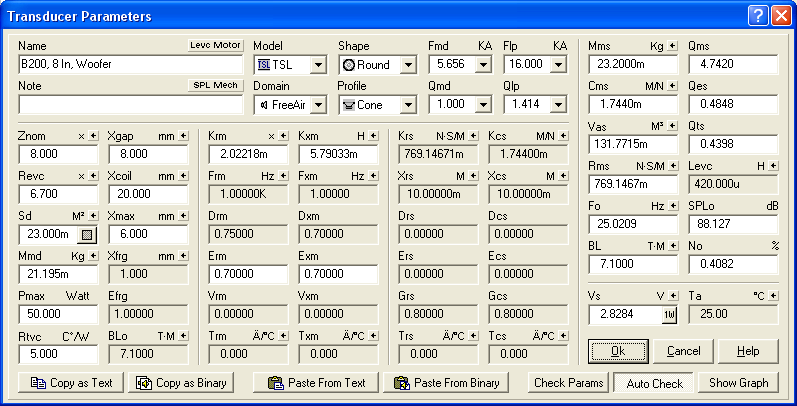Viewport: 797px width, 406px height.
Task: Click the Erm field showing 0.70000
Action: coord(248,274)
